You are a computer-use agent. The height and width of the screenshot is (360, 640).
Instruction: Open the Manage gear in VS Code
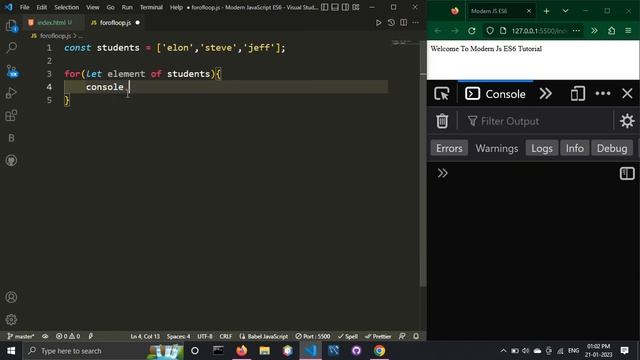coord(11,319)
